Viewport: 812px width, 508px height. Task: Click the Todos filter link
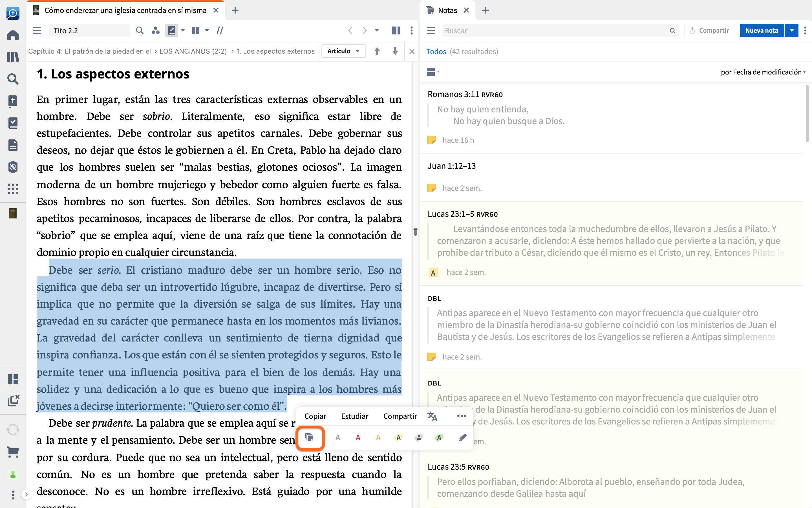pos(436,51)
